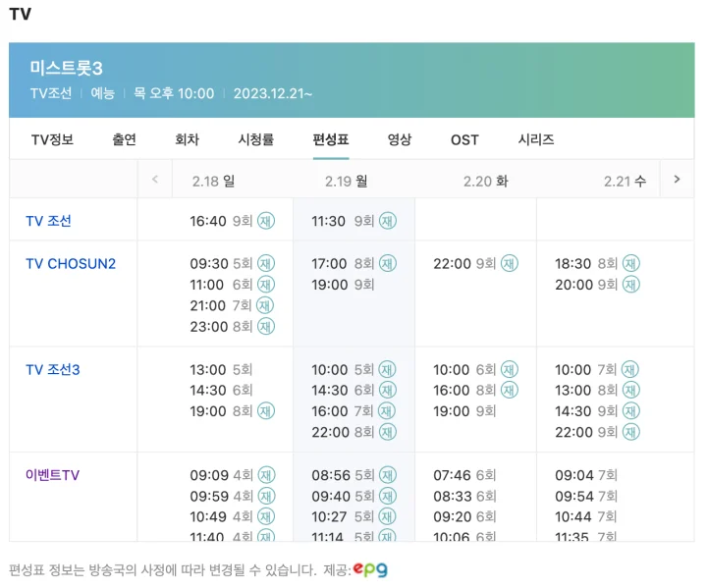Screen dimensions: 707x588
Task: Click the 재 badge beside 19:00 8회
Action: 266,410
